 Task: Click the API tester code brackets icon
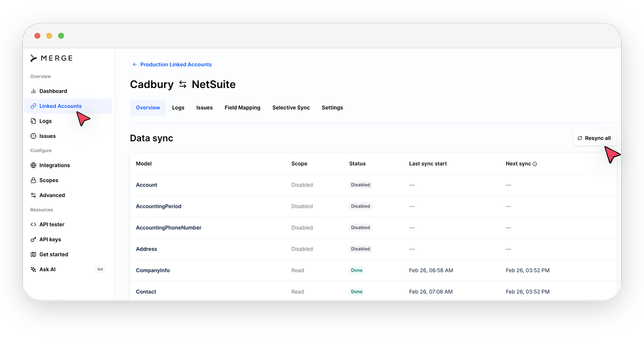click(x=33, y=224)
